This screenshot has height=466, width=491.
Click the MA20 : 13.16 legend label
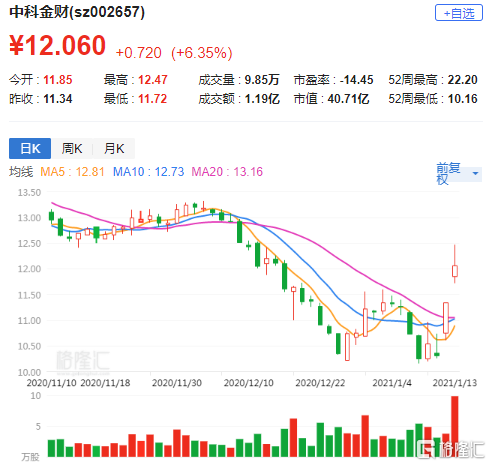pos(227,172)
